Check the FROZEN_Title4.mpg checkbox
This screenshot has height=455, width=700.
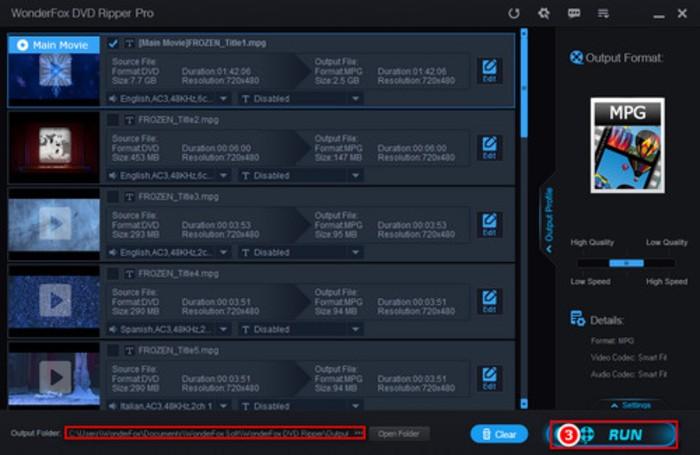point(113,274)
